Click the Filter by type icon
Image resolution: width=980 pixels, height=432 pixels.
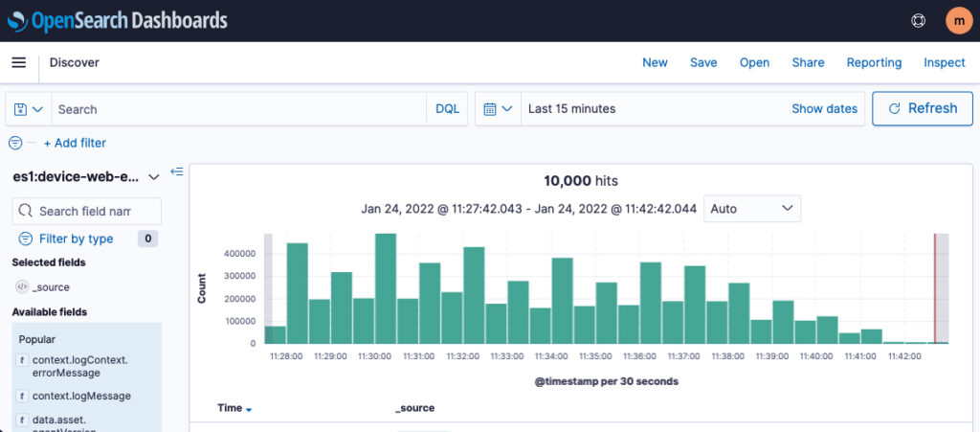tap(26, 239)
